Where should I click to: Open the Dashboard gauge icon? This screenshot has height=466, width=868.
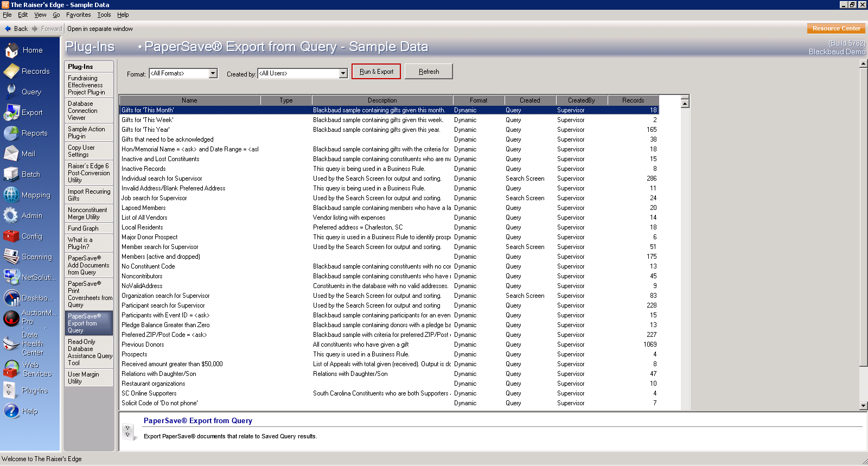tap(11, 298)
